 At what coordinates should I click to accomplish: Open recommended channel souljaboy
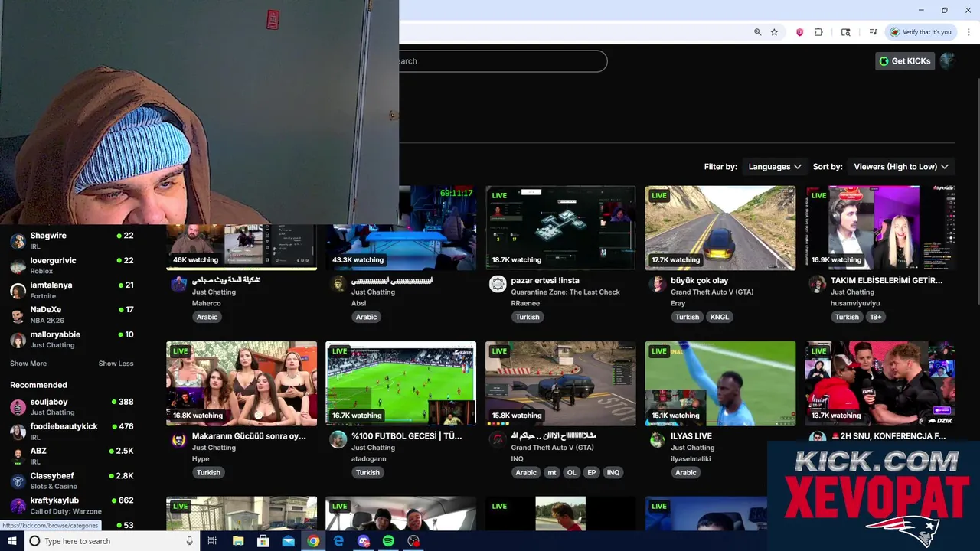[x=72, y=407]
